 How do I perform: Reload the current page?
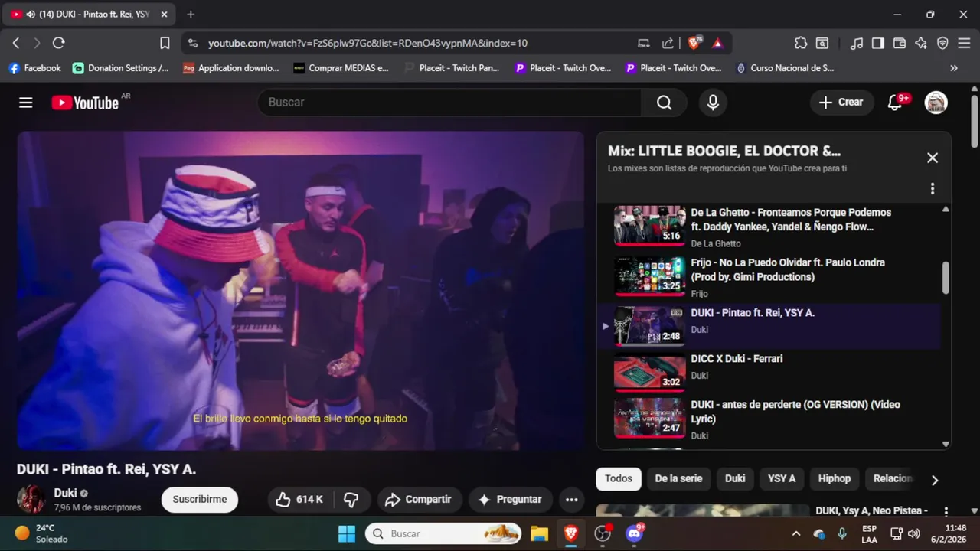point(59,44)
